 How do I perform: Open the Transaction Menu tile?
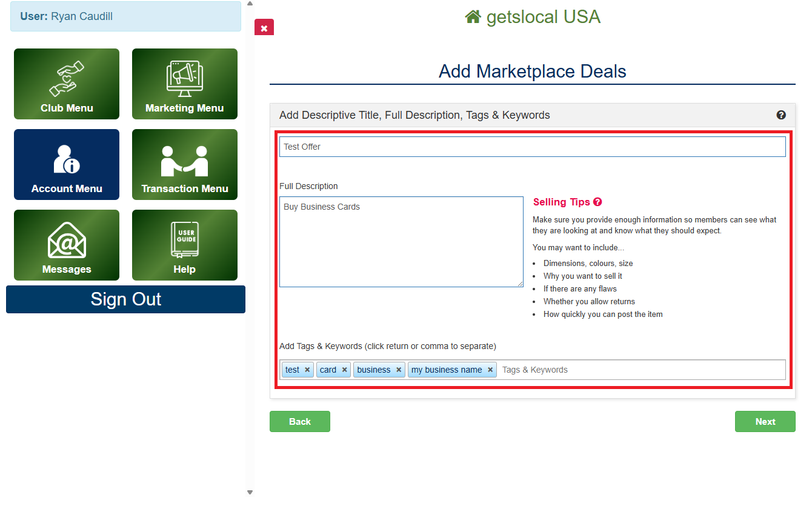pos(185,164)
